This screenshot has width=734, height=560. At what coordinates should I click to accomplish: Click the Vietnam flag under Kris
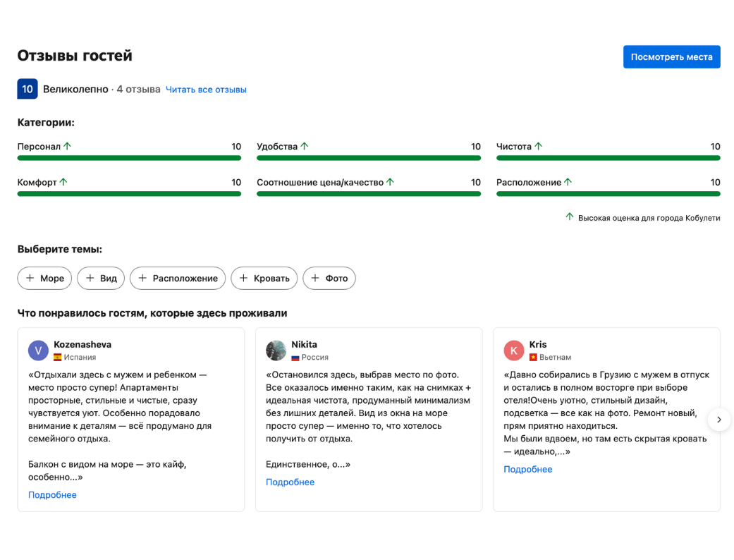533,358
